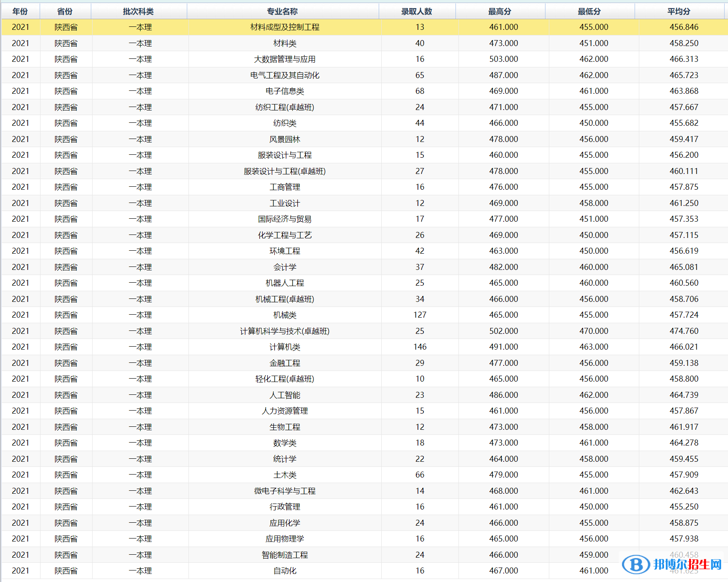Select the enrollment count 68 cell
728x582 pixels.
coord(420,91)
